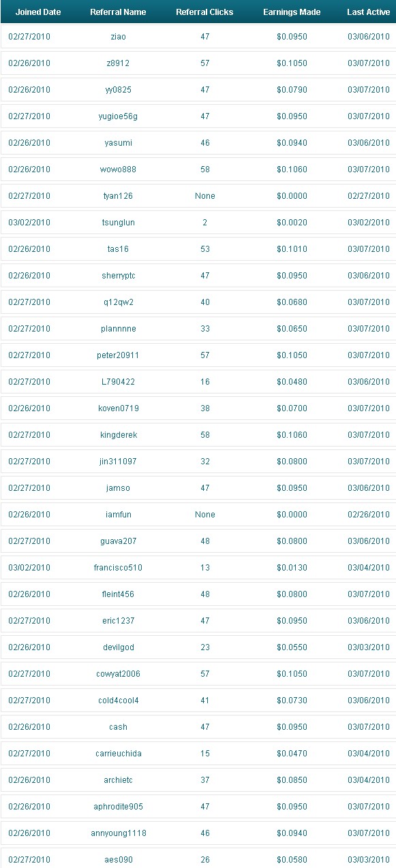Select the Referral Clicks column header
This screenshot has height=868, width=396.
point(204,12)
